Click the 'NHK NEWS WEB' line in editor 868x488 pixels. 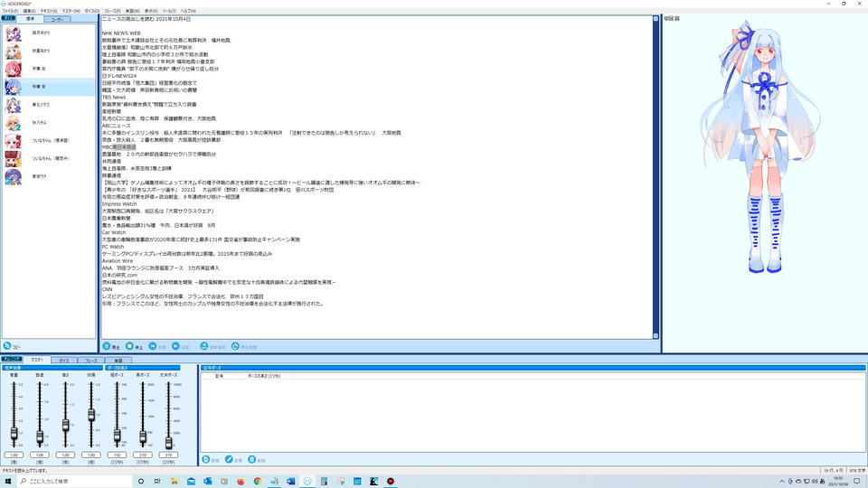tap(121, 33)
